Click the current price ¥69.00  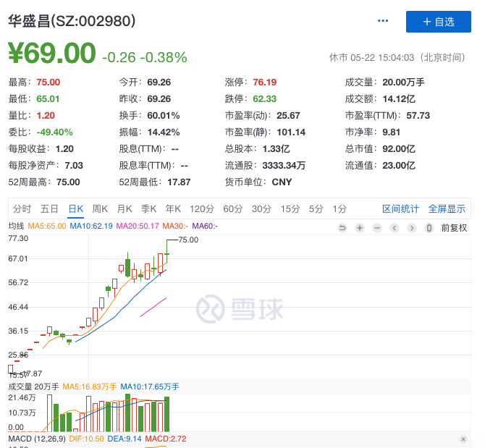(x=52, y=53)
